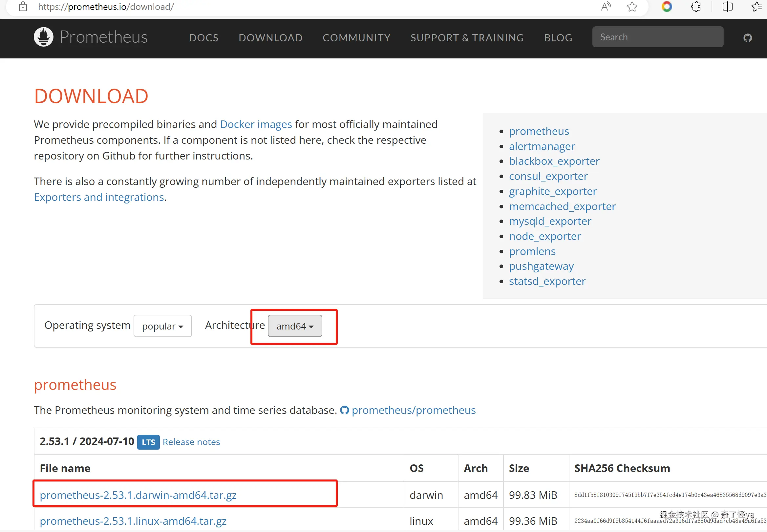The width and height of the screenshot is (767, 532).
Task: Click into the Search input field
Action: coord(657,37)
